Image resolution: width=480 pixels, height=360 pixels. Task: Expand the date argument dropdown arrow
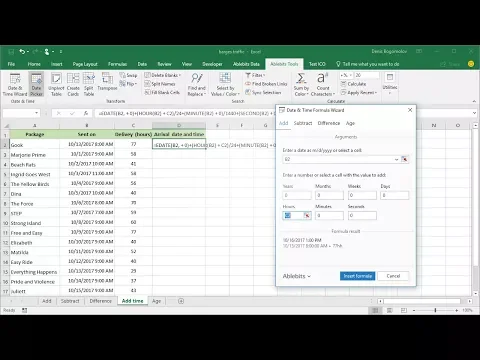click(396, 159)
